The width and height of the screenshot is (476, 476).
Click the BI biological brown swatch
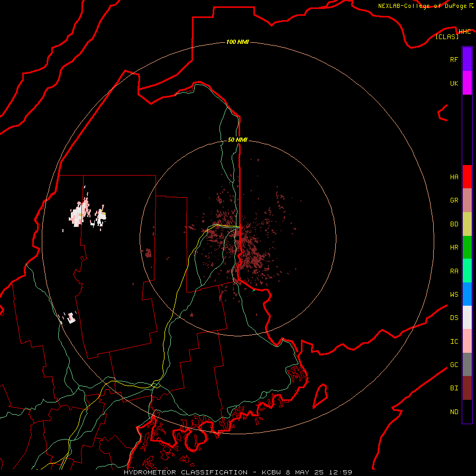point(467,388)
